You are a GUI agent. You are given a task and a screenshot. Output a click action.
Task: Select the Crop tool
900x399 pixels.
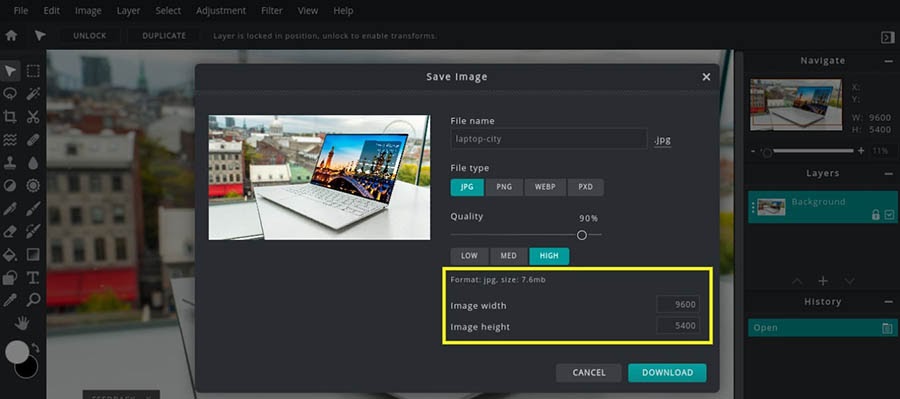(10, 117)
